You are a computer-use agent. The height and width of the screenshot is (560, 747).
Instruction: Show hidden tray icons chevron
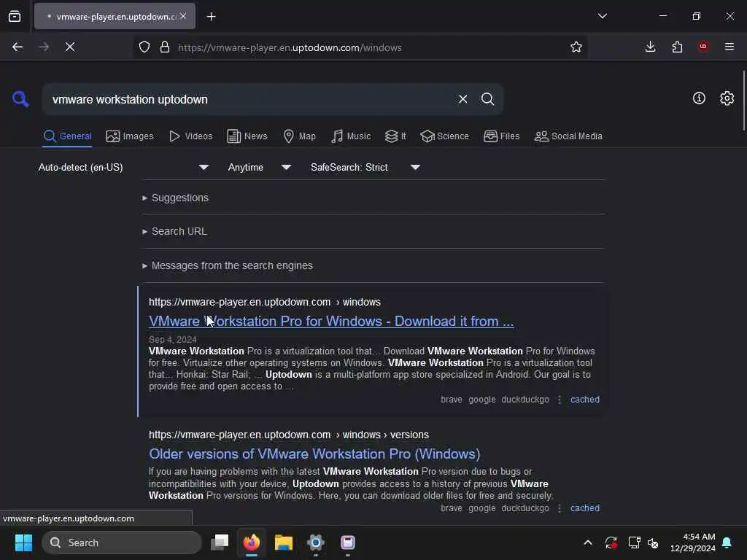[x=588, y=542]
